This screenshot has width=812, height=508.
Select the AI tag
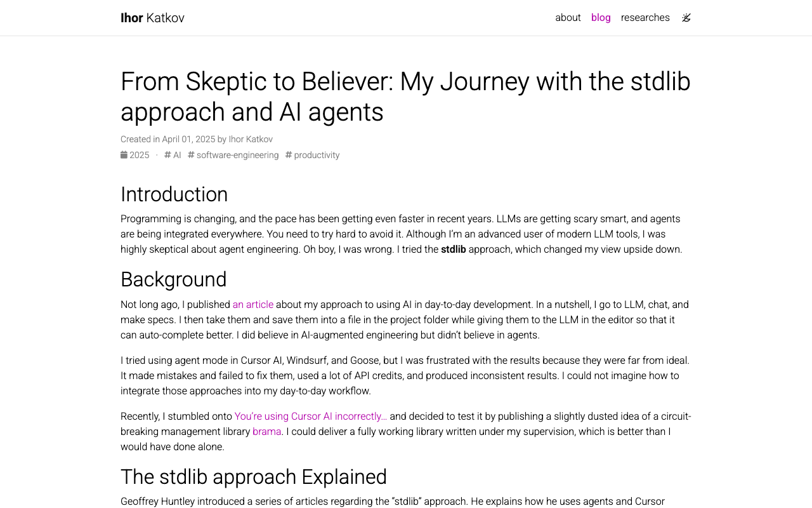(176, 154)
